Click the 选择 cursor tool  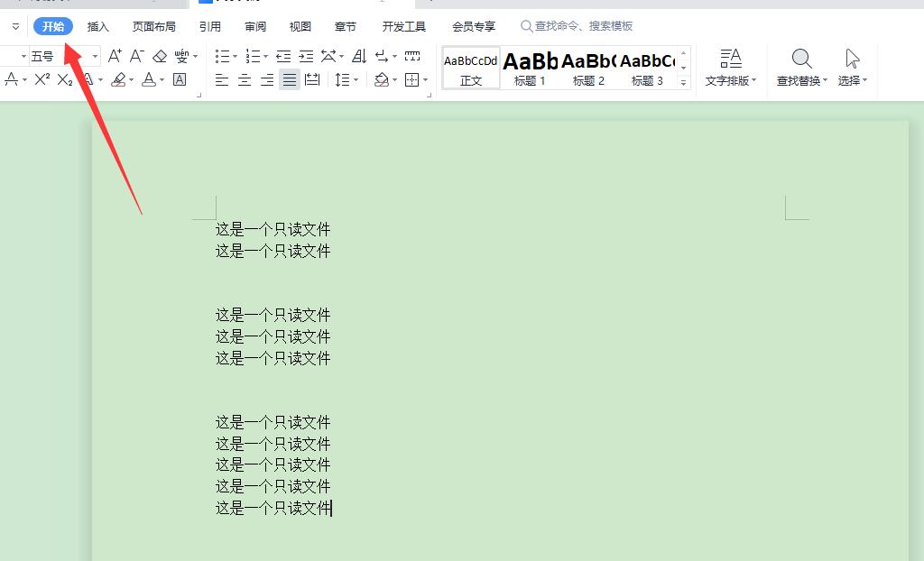click(852, 67)
